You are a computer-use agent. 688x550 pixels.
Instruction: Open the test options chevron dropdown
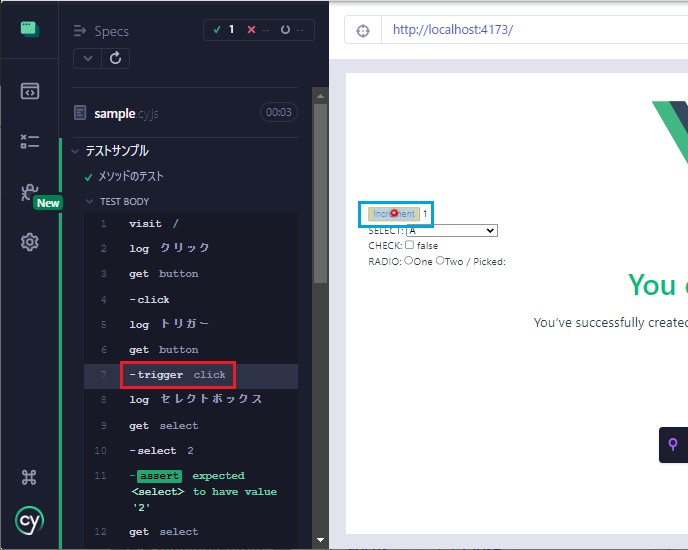coord(88,58)
